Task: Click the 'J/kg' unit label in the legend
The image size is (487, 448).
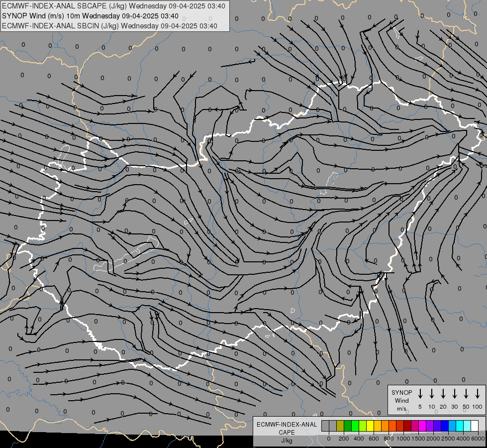Action: [287, 441]
